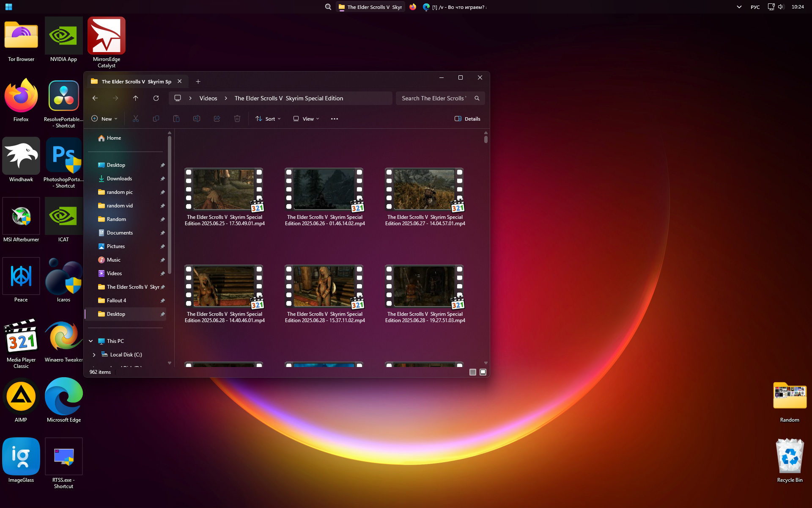Screen dimensions: 812x508
Task: Toggle the Details pane button
Action: pos(467,119)
